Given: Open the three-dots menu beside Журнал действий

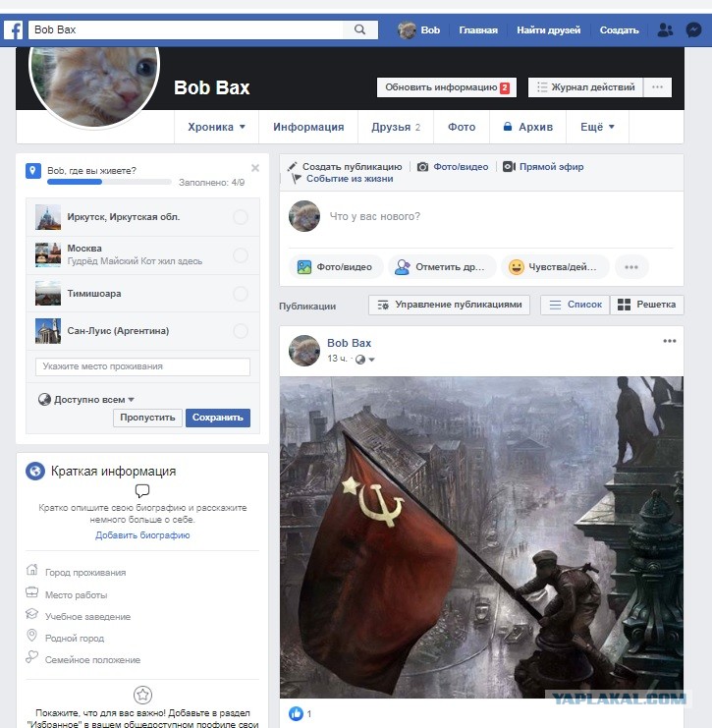Looking at the screenshot, I should click(x=657, y=87).
